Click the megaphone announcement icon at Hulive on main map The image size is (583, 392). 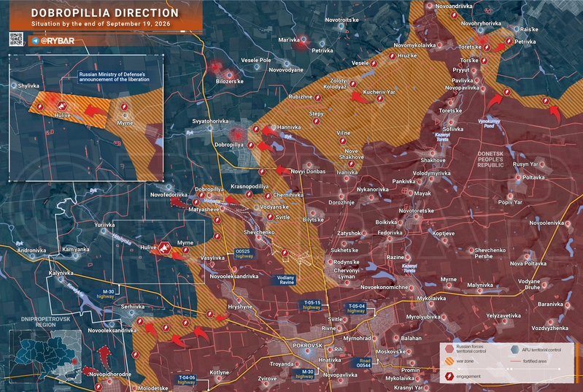pos(164,248)
